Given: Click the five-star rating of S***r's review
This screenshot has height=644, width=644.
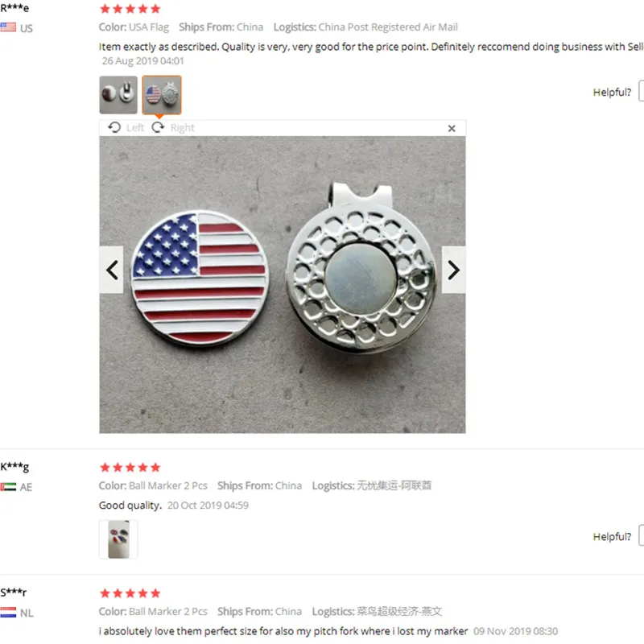Looking at the screenshot, I should coord(130,593).
